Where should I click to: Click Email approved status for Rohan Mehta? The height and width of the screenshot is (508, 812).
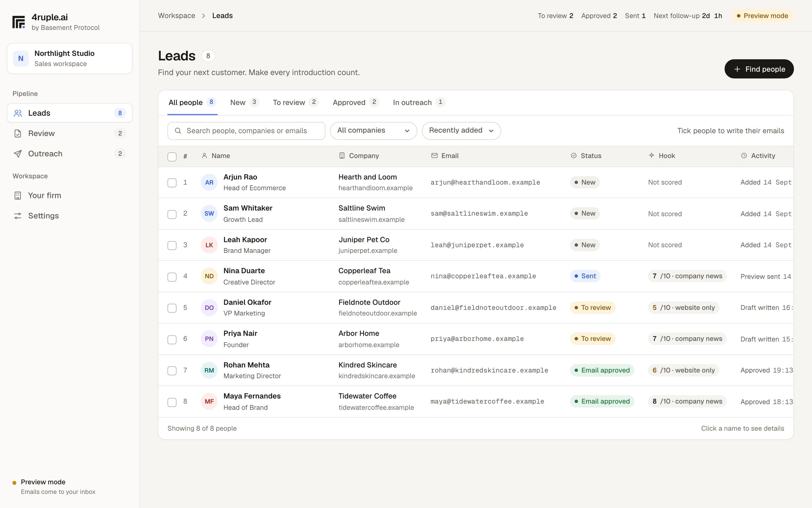coord(602,370)
